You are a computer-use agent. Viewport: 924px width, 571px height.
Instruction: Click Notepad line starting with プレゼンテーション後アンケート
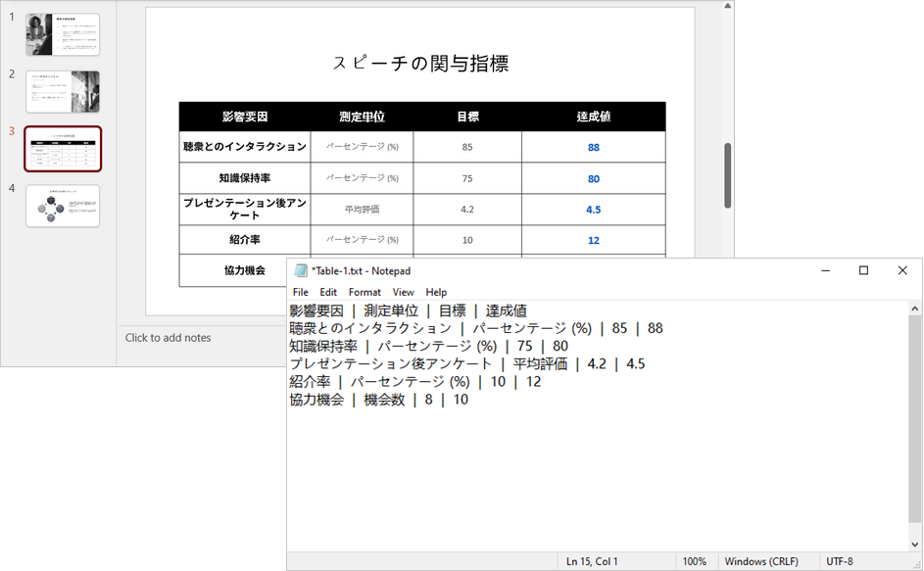coord(466,363)
